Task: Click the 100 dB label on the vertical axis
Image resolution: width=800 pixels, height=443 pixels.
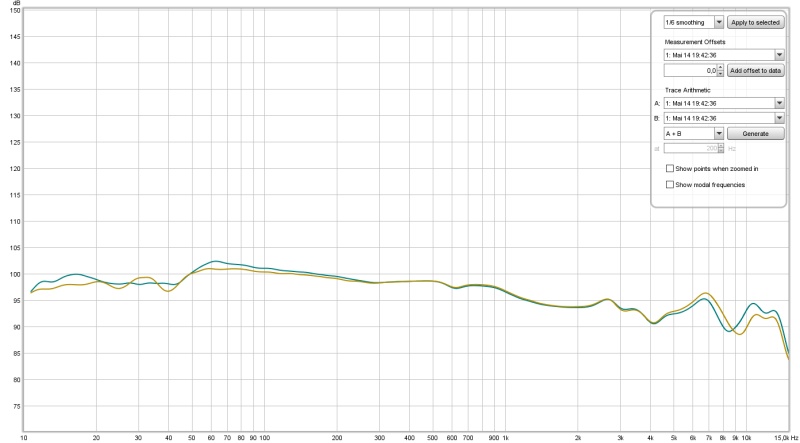Action: [x=14, y=274]
